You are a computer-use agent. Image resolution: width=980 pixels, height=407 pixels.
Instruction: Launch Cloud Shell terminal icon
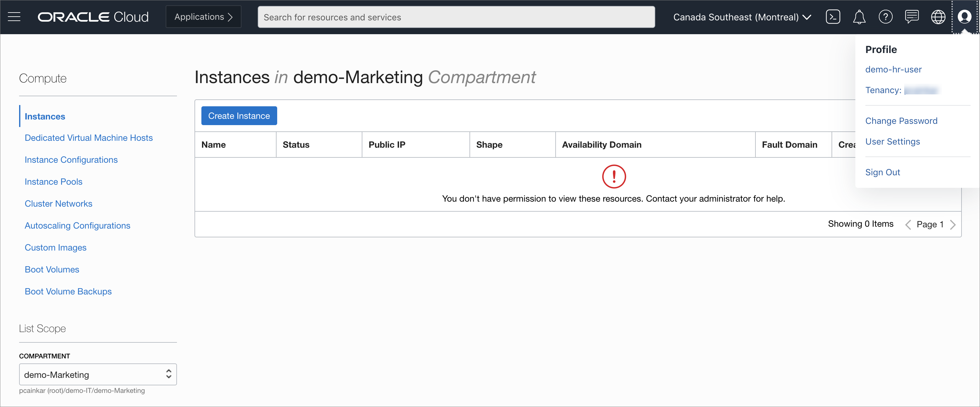833,17
